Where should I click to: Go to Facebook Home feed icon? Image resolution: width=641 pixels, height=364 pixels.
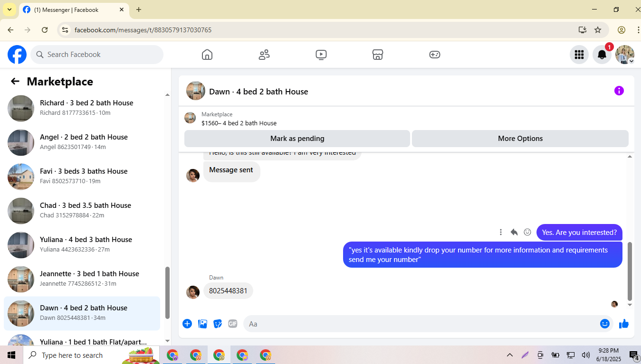pyautogui.click(x=207, y=55)
